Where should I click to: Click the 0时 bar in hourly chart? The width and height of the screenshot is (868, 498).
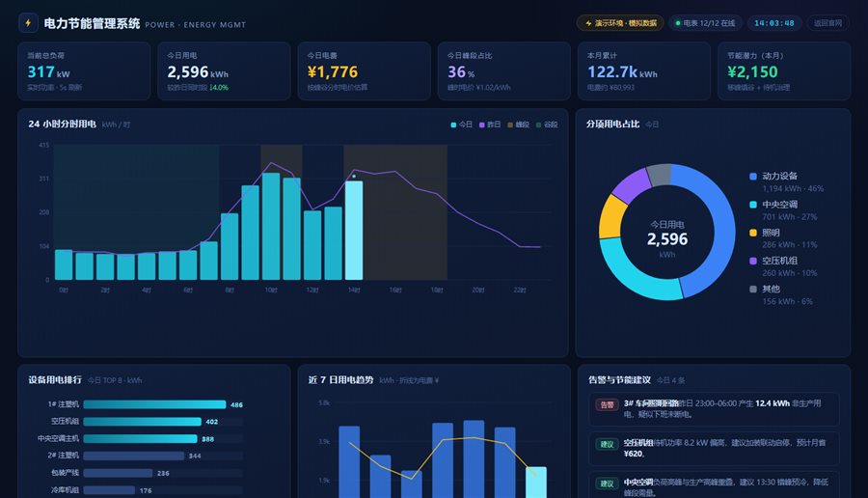(x=64, y=264)
